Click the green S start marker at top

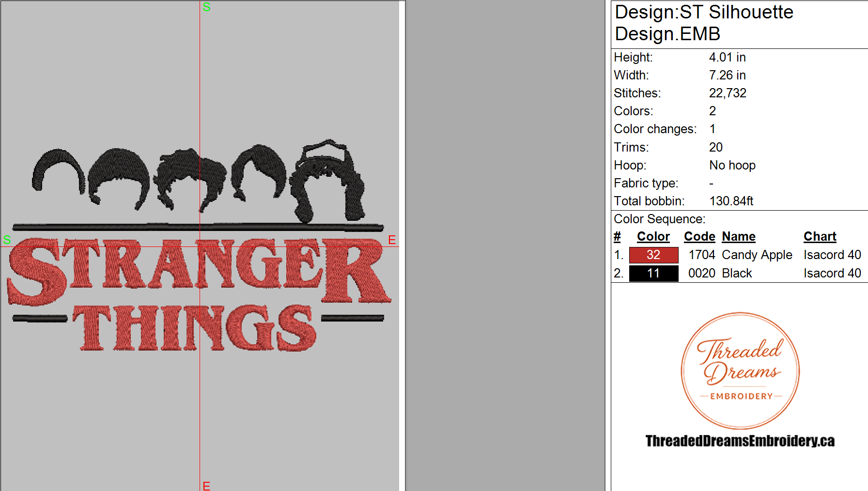(x=207, y=7)
